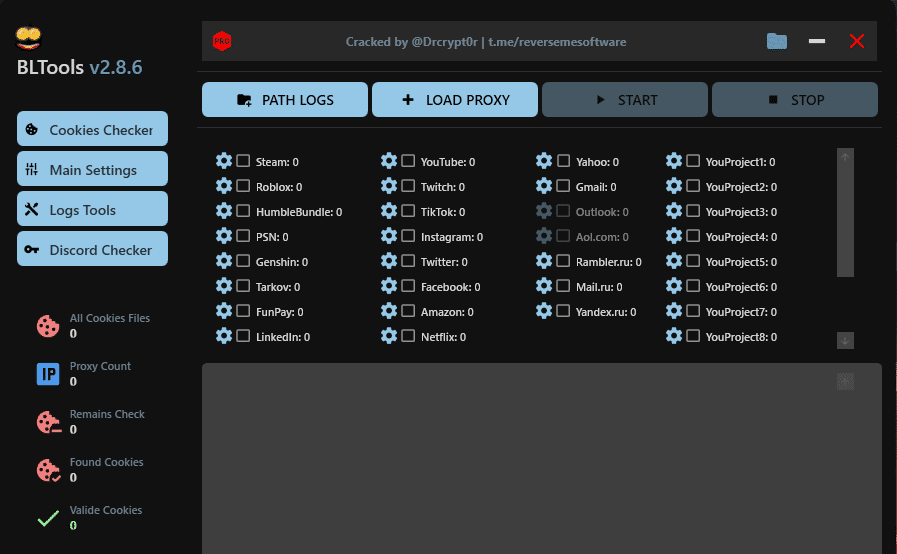Click the Remains Check label
897x554 pixels.
click(x=107, y=414)
